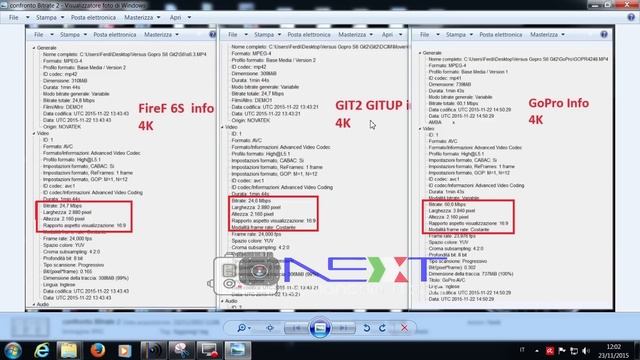
Task: Click 'Frame rate: 24,000 fps' in the FireF 6S panel
Action: pyautogui.click(x=67, y=238)
